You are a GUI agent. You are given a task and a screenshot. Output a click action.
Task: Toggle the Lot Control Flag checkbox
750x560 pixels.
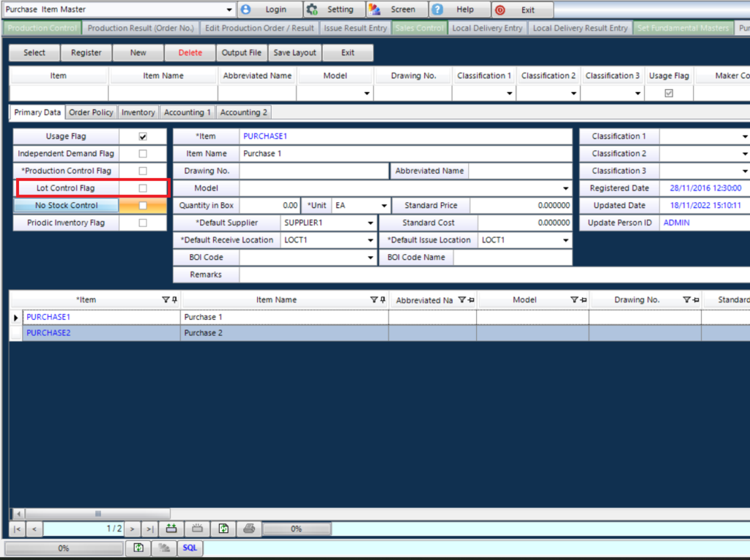click(x=144, y=187)
